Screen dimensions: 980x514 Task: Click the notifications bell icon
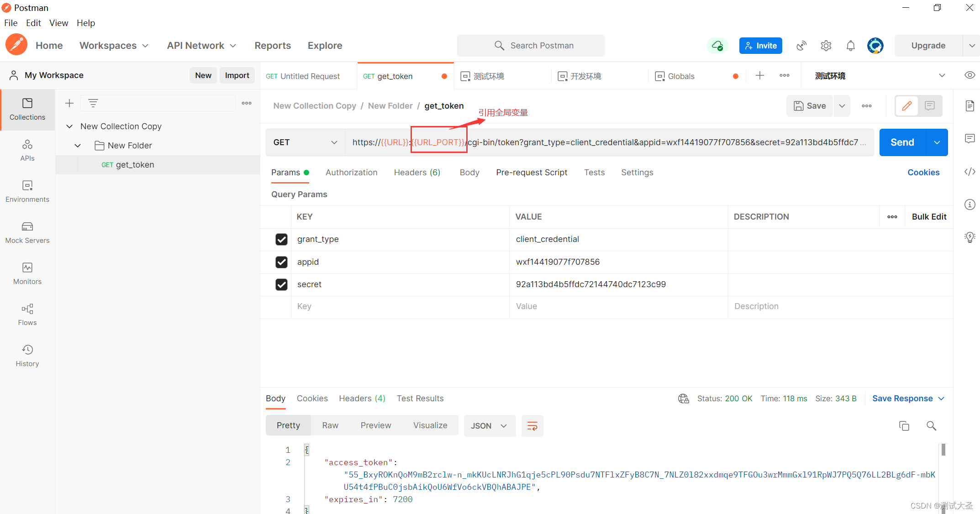point(850,46)
